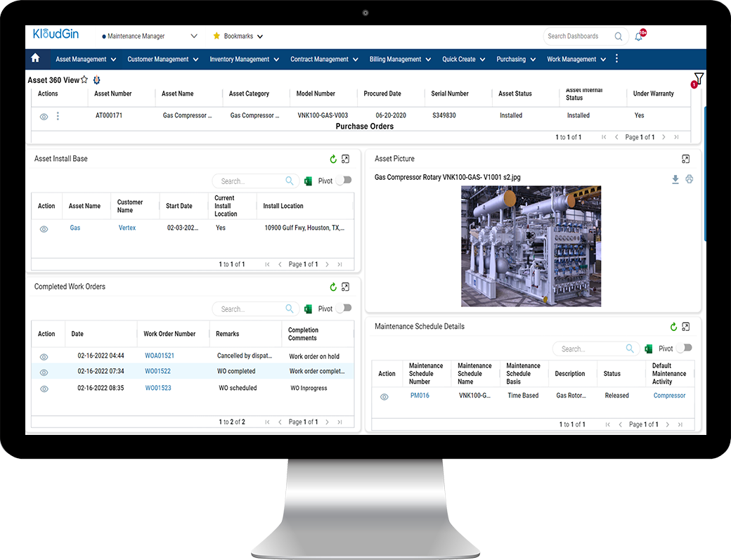Mark Asset 360 View as favorite star
Screen dimensions: 731x560
pos(83,80)
